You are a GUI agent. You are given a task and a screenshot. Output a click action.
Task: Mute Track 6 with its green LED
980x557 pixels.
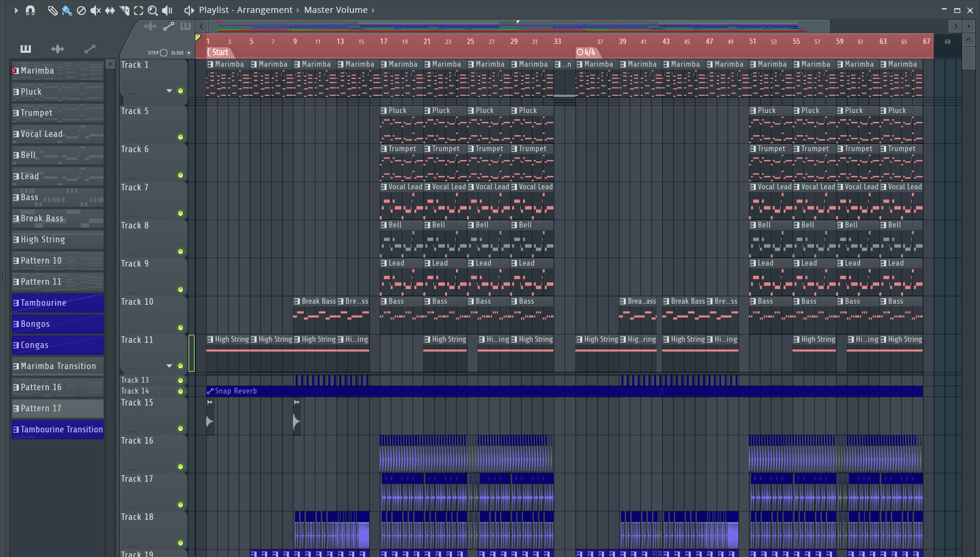coord(180,175)
